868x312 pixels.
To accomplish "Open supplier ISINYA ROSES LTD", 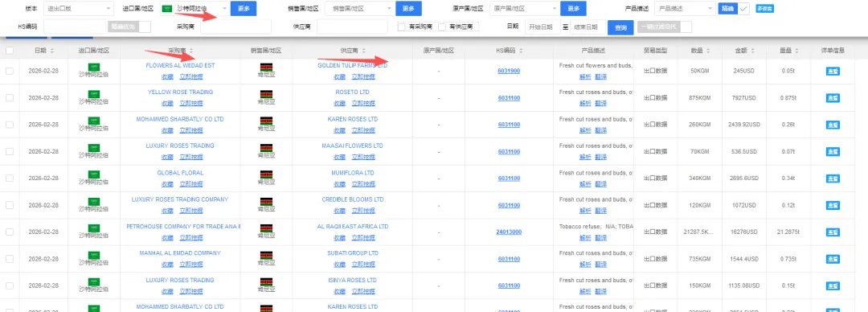I will [353, 281].
